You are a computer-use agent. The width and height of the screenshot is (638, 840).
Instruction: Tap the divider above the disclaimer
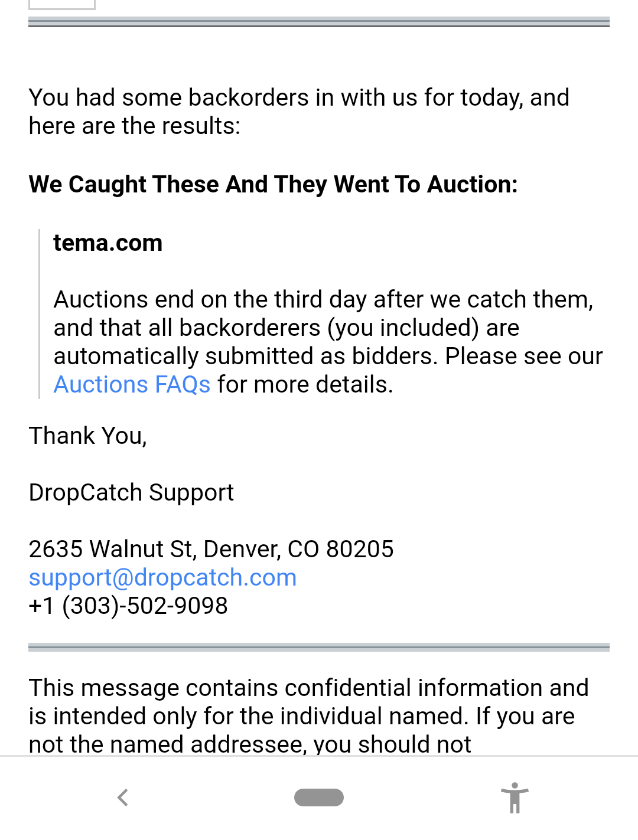click(x=319, y=648)
